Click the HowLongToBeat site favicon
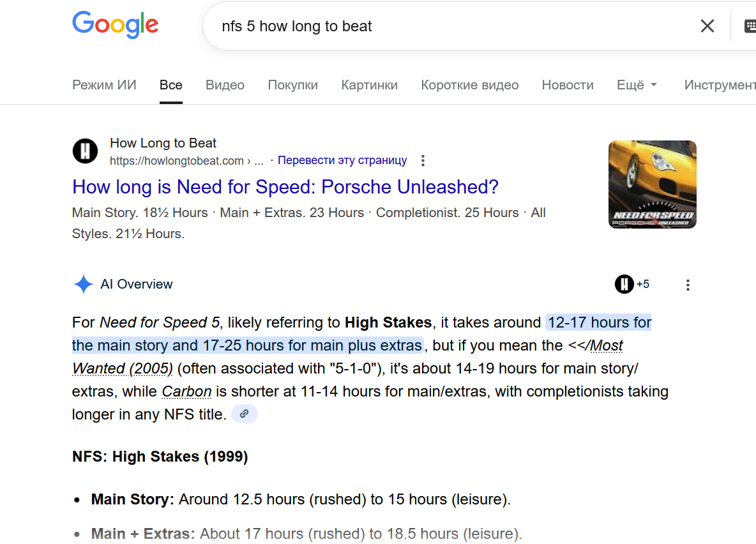The height and width of the screenshot is (544, 756). pyautogui.click(x=85, y=151)
